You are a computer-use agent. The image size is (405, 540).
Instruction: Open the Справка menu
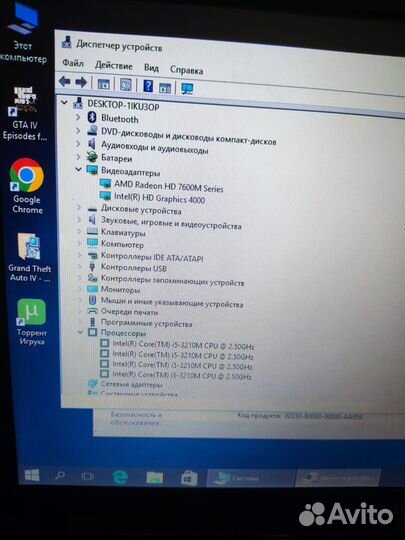click(x=186, y=70)
